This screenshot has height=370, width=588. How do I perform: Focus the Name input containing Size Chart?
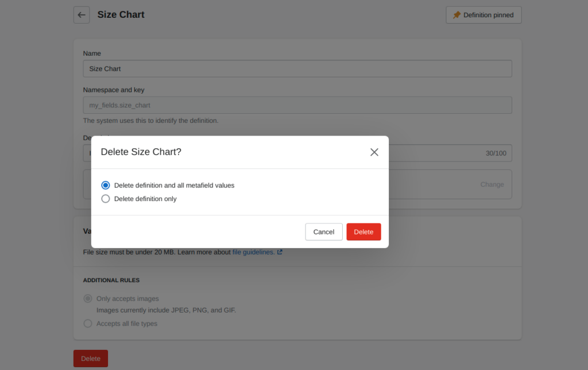[x=297, y=69]
